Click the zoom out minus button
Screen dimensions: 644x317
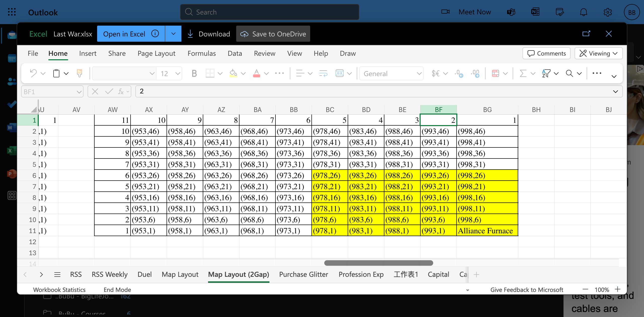click(x=585, y=289)
